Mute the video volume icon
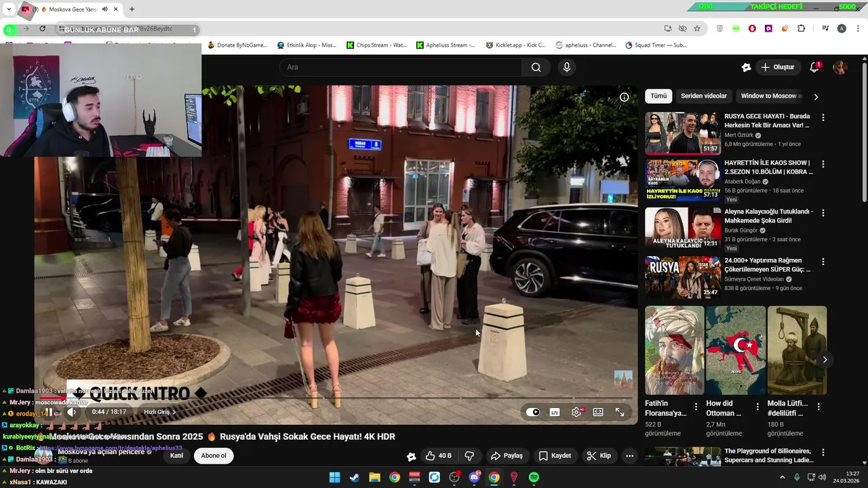 click(71, 412)
